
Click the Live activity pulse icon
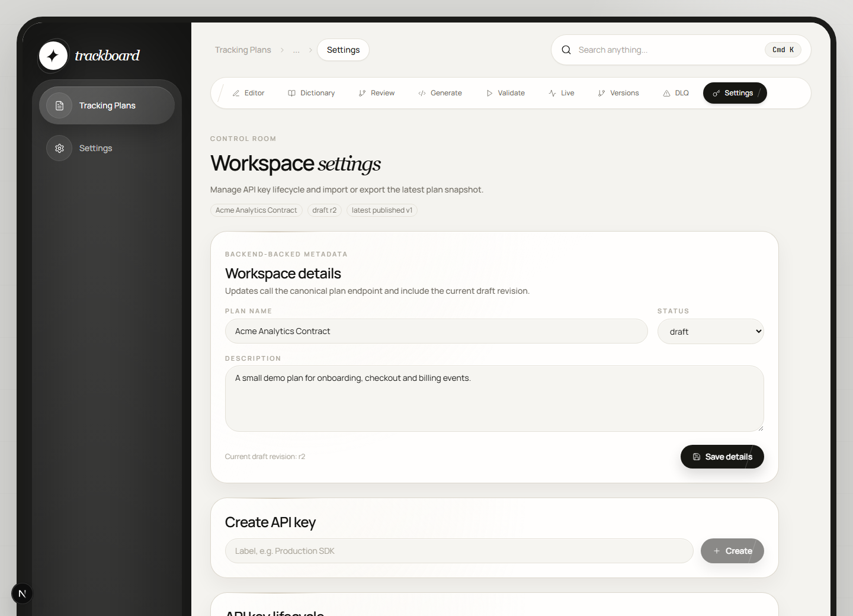(x=553, y=93)
